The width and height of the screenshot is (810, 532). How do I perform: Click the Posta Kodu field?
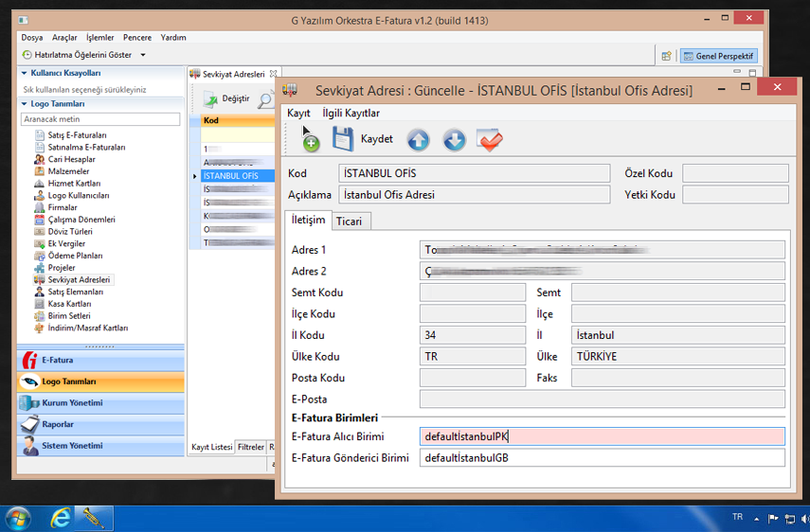tap(473, 378)
